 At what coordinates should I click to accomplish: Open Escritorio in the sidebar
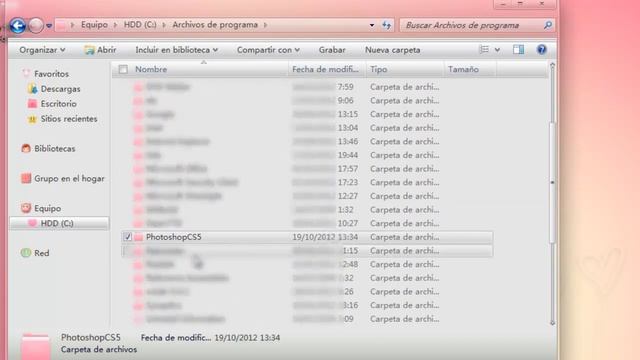[58, 104]
